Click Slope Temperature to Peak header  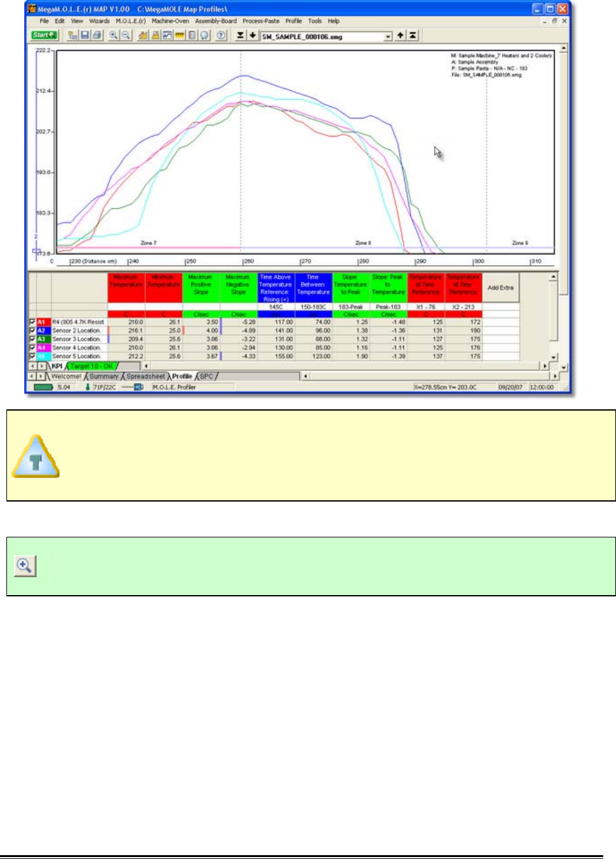[350, 288]
